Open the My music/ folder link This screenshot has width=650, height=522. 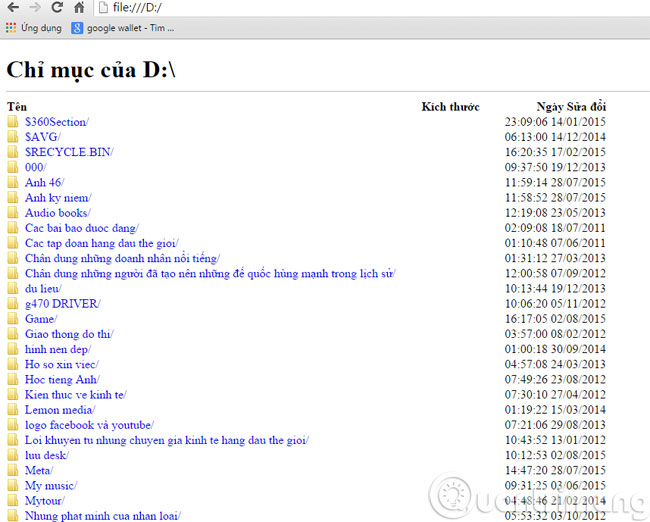51,486
